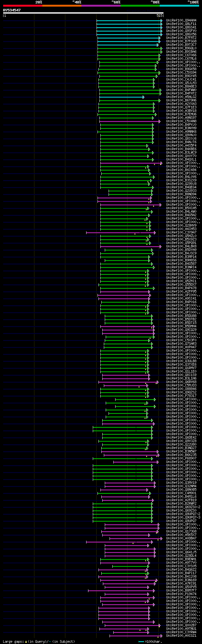Click the purple bar of C5X4N8

130,121
